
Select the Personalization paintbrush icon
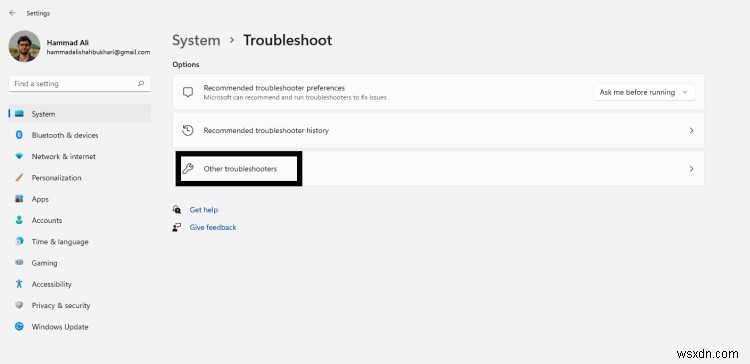click(x=19, y=177)
